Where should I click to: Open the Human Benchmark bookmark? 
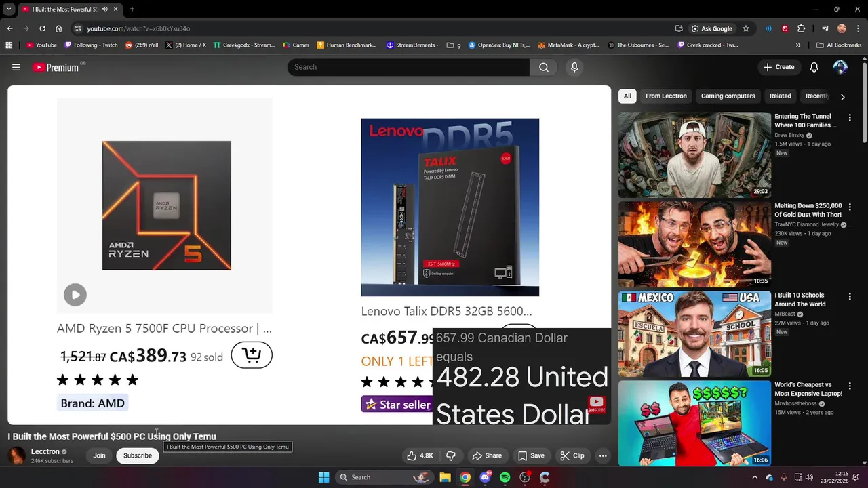pos(347,45)
